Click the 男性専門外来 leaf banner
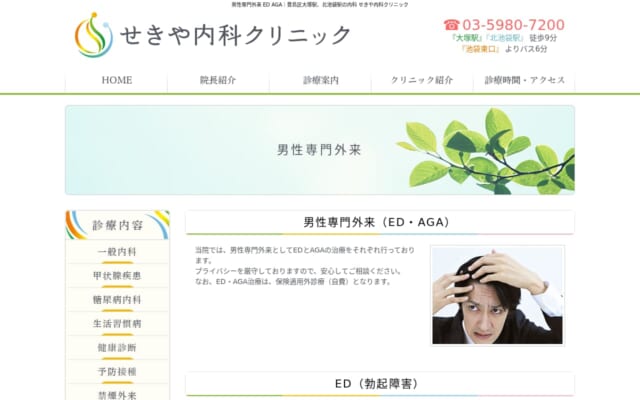Viewport: 640px width, 400px height. pyautogui.click(x=320, y=150)
